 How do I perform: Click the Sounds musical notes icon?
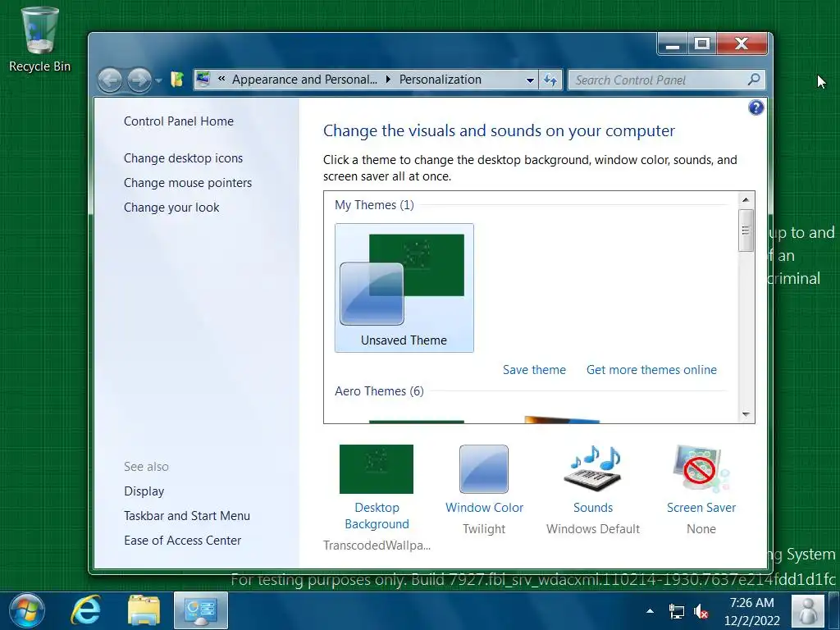click(593, 468)
